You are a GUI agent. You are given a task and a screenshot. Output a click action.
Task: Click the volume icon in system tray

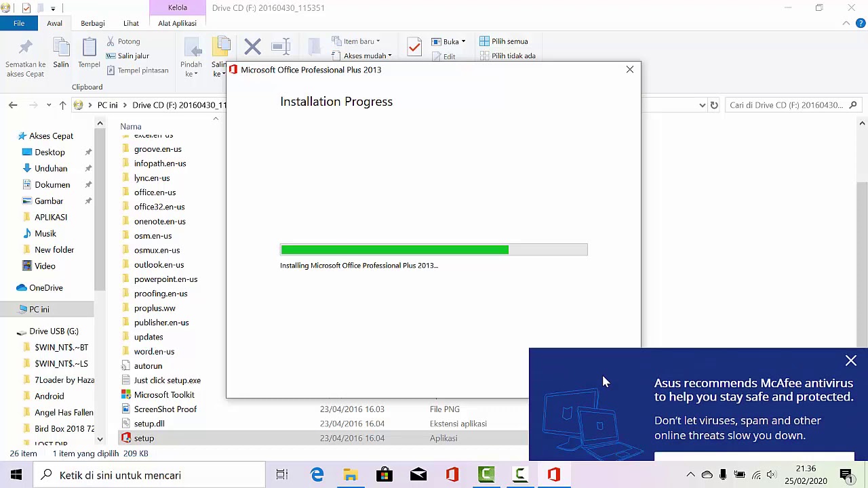(772, 475)
